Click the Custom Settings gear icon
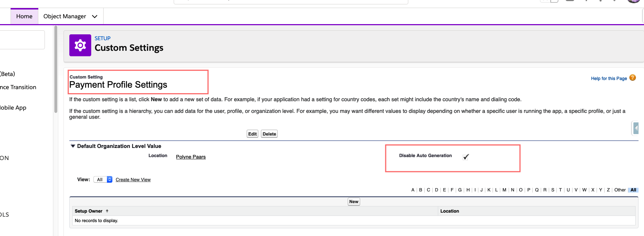 click(80, 45)
